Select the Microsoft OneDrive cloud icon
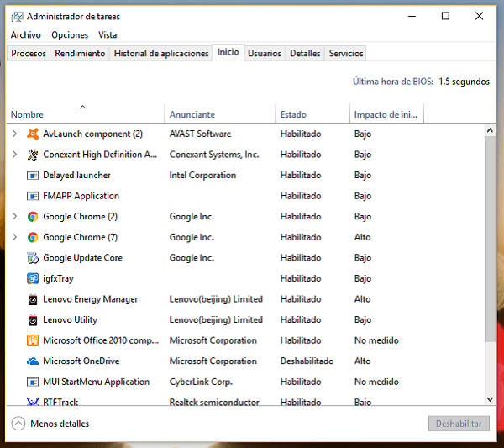The height and width of the screenshot is (448, 504). [x=33, y=361]
